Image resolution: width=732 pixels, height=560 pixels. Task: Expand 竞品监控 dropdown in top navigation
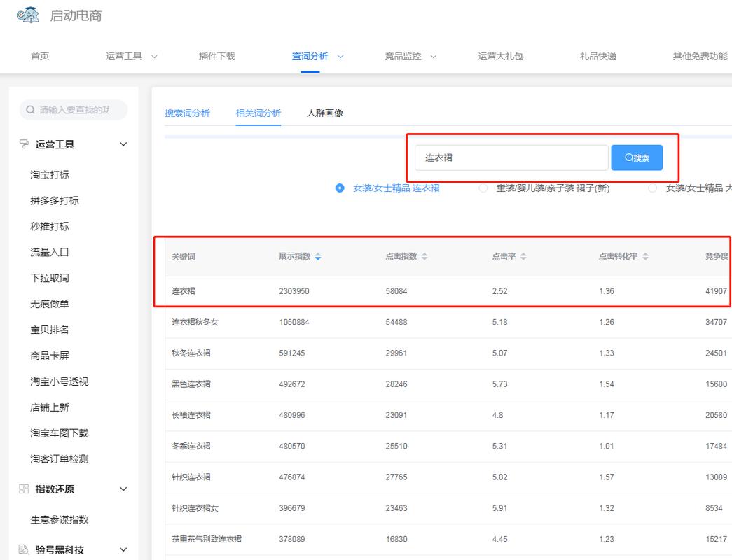pos(433,57)
